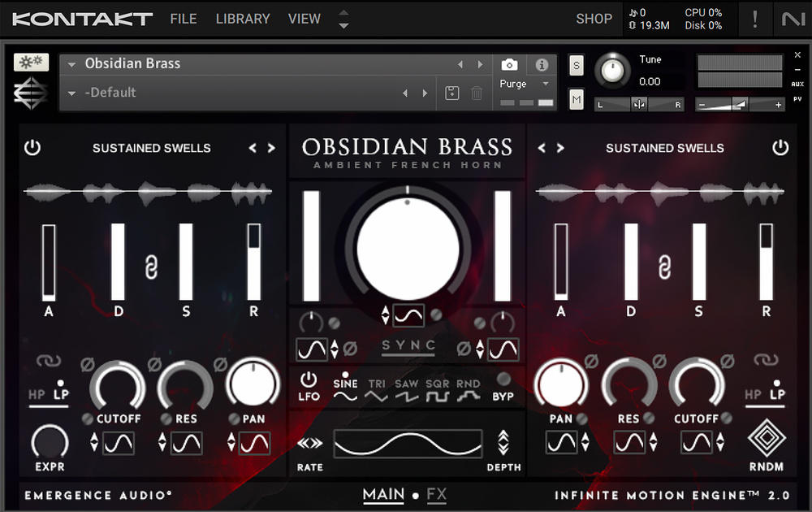This screenshot has width=812, height=512.
Task: Open the FILE menu
Action: tap(184, 19)
